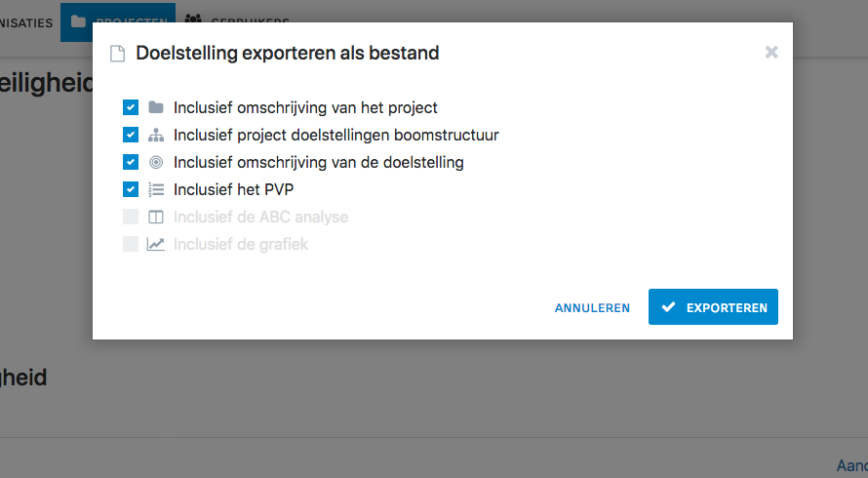Image resolution: width=868 pixels, height=478 pixels.
Task: Click the numbered list icon beside PVP
Action: pyautogui.click(x=156, y=190)
